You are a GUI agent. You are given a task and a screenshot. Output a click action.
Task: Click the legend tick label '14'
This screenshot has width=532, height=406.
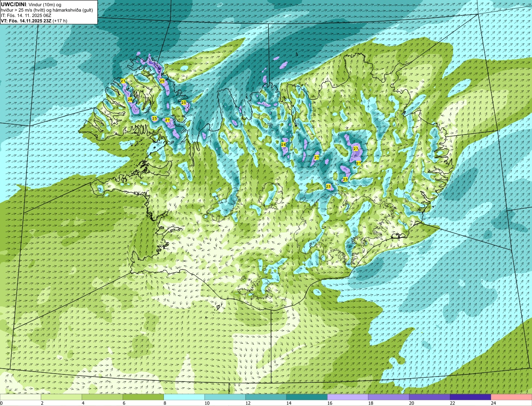[x=289, y=403]
